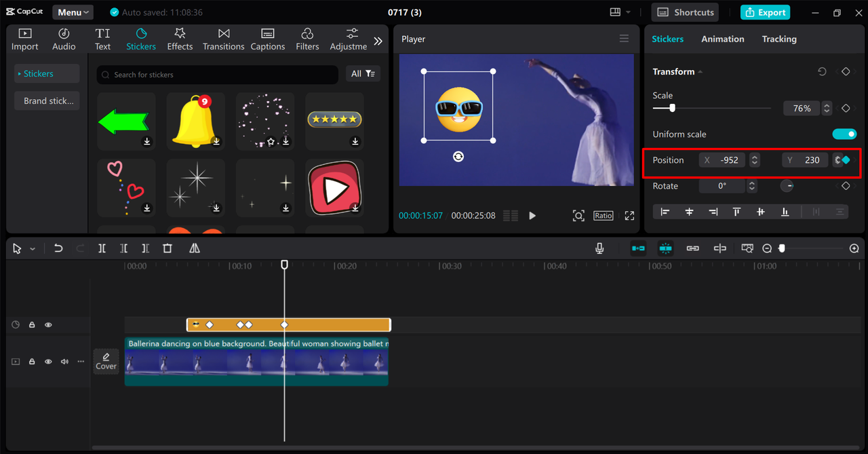
Task: Click the Rotate dial knob
Action: coord(787,186)
